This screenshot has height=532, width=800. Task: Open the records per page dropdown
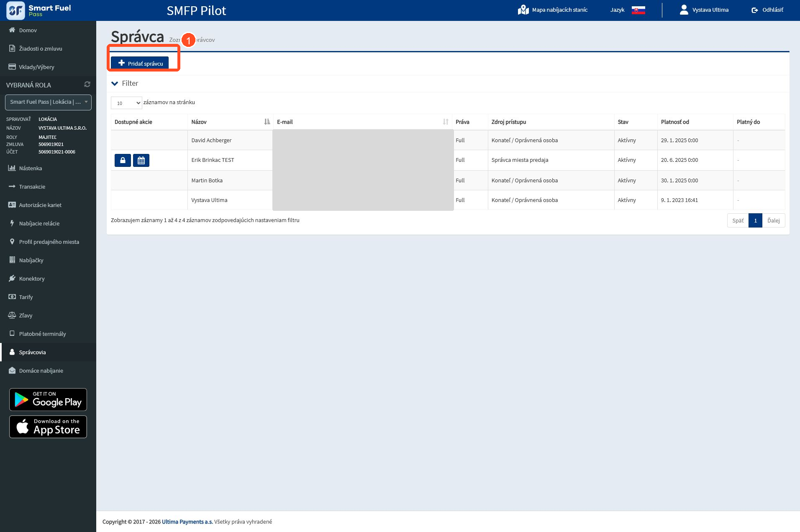point(126,103)
